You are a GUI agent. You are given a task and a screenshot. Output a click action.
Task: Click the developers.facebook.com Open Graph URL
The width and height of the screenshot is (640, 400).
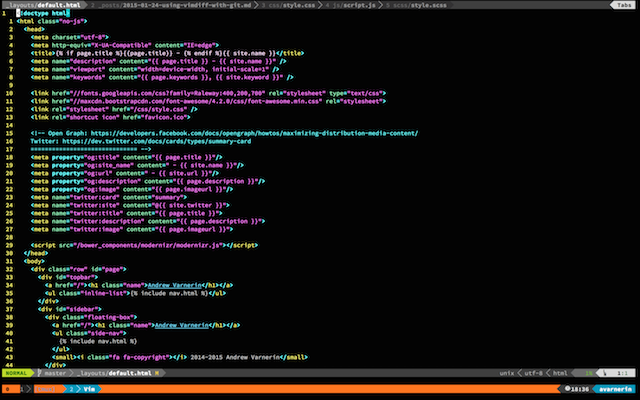click(x=254, y=133)
